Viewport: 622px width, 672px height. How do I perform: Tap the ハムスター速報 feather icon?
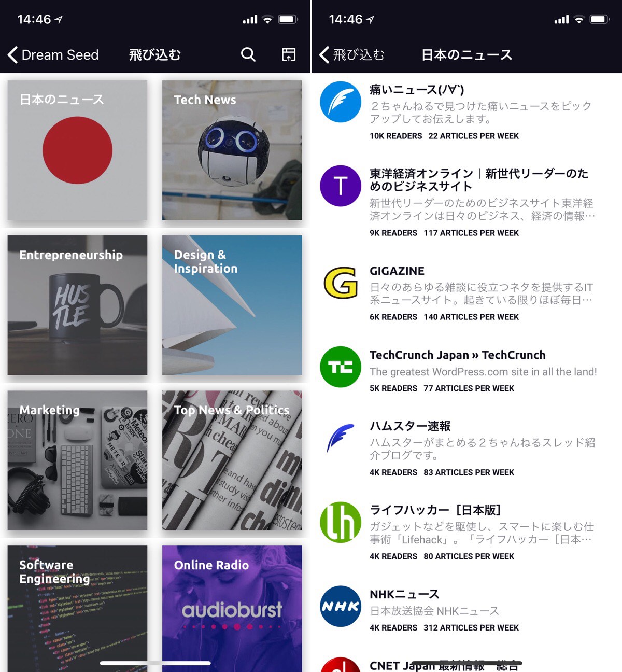[x=341, y=438]
